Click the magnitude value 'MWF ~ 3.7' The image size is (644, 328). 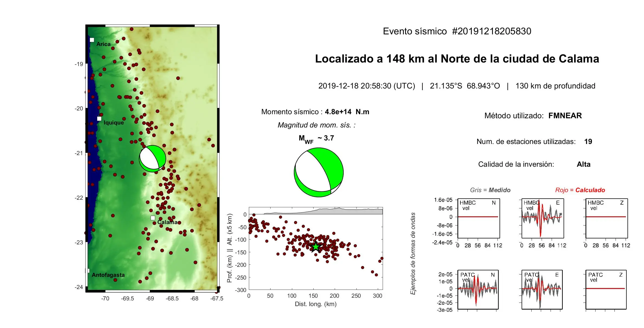316,139
